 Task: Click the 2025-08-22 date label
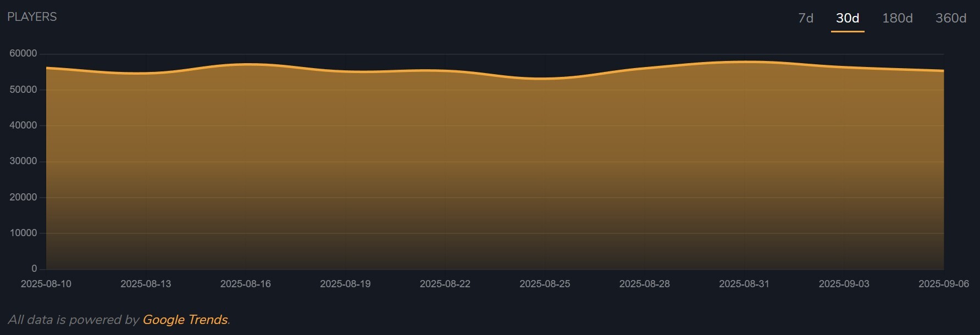[445, 284]
